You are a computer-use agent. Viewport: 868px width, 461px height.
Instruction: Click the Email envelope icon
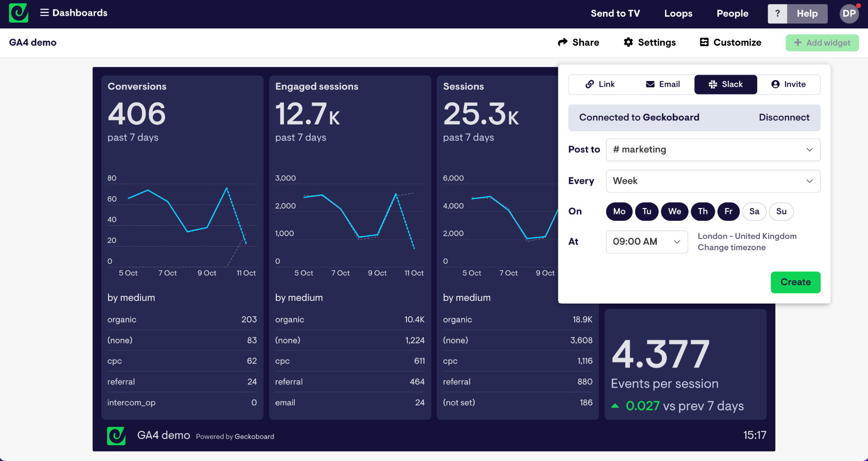click(x=650, y=84)
